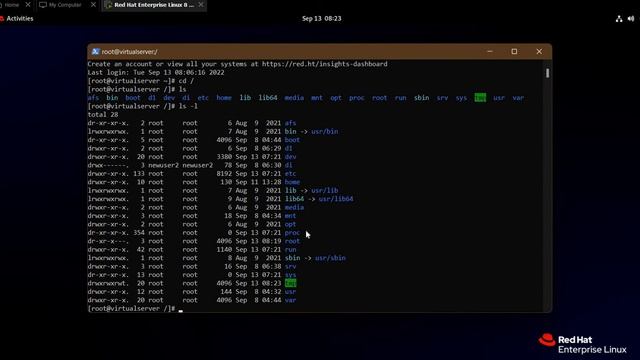640x360 pixels.
Task: Click size value 1140 in run row
Action: tap(224, 250)
